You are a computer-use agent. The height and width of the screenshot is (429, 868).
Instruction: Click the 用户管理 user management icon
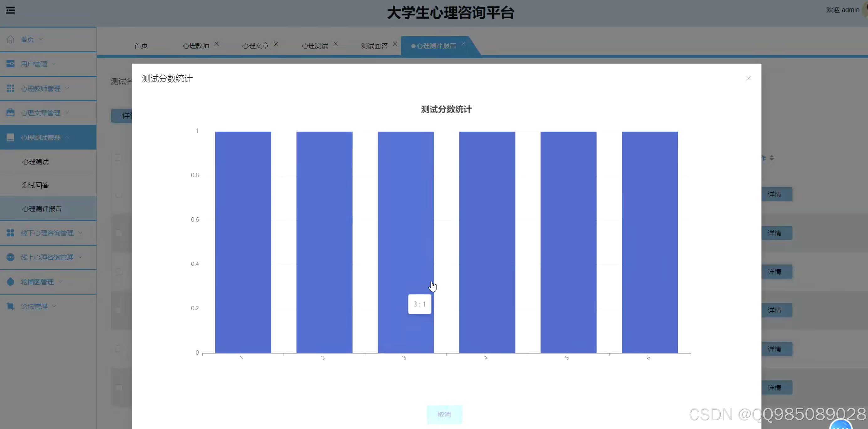coord(10,64)
